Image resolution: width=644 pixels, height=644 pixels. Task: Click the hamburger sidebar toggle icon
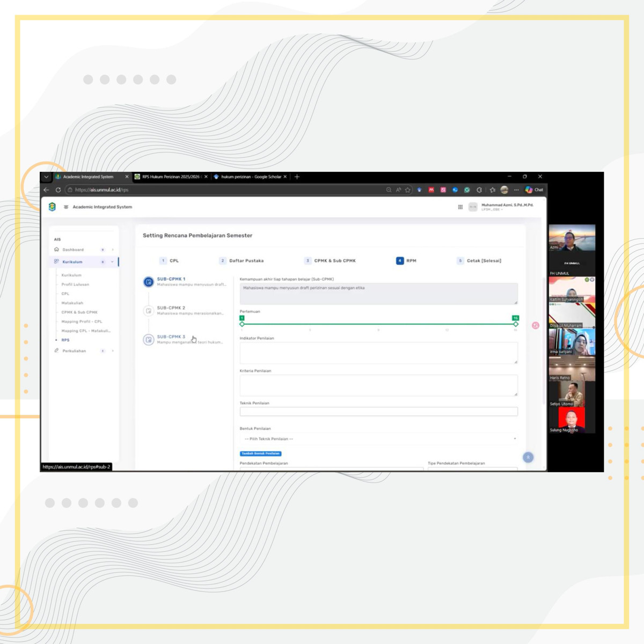click(66, 207)
